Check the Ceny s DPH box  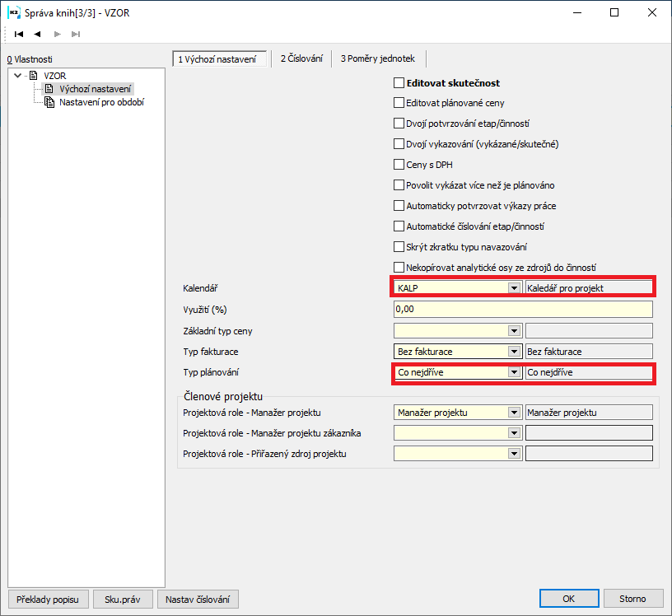click(x=399, y=165)
